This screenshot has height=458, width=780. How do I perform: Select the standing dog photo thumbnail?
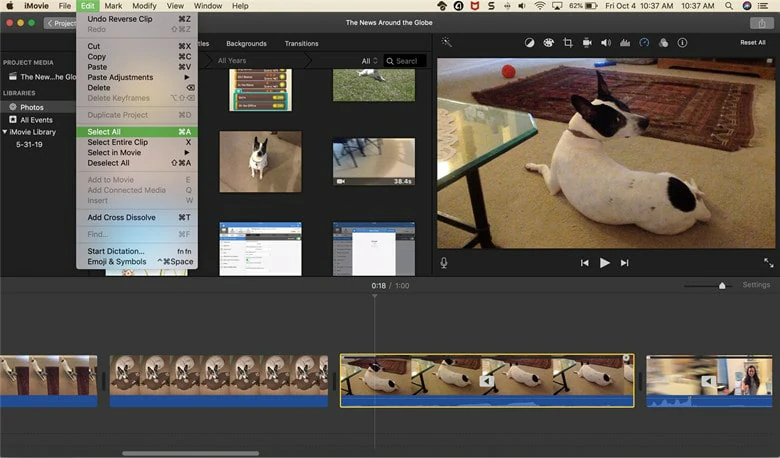click(x=260, y=162)
